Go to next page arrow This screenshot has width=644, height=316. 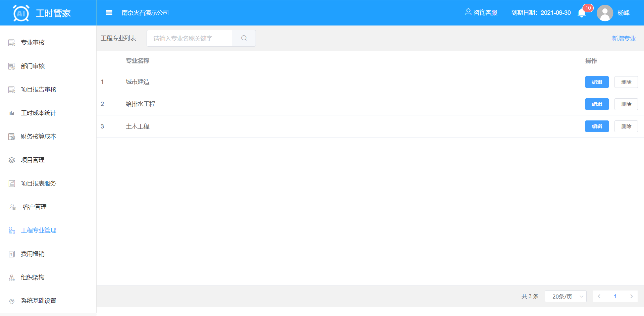[631, 297]
